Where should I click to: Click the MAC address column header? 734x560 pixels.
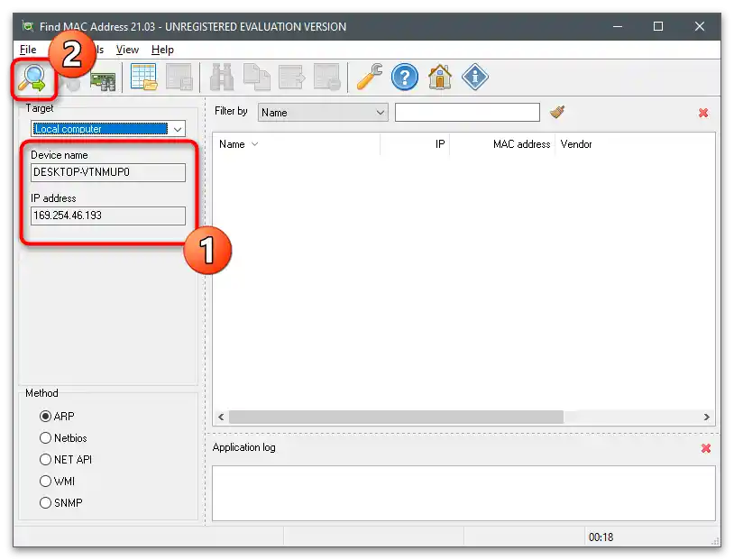(502, 144)
